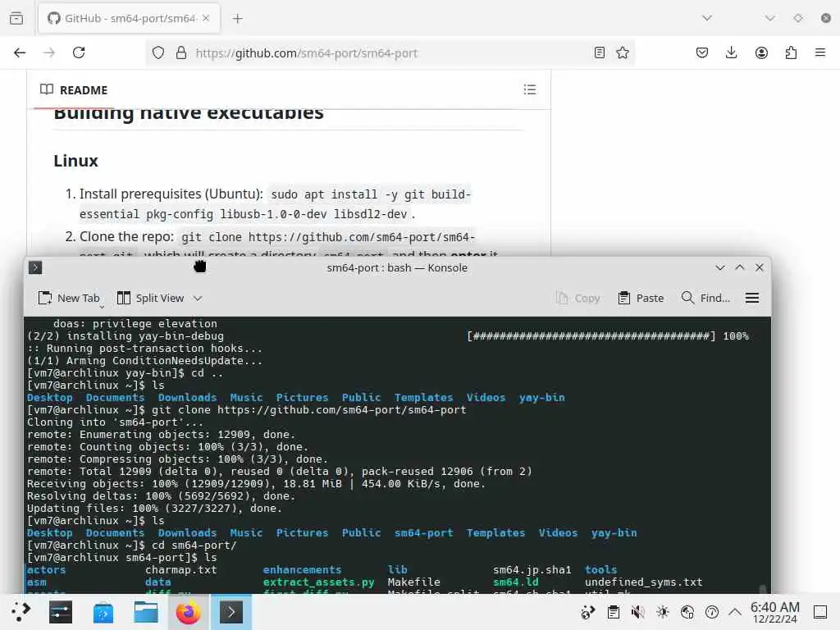The image size is (840, 630).
Task: Open clock calendar showing 6:40 AM
Action: coord(774,612)
